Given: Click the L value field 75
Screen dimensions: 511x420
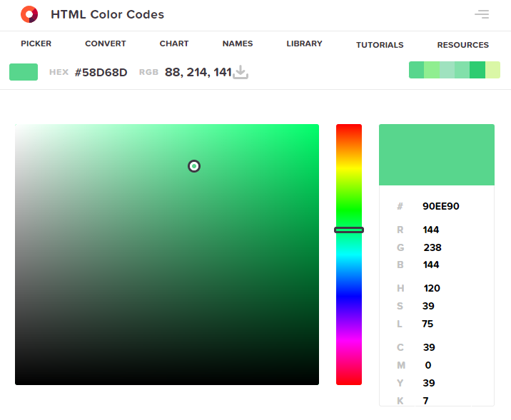Looking at the screenshot, I should point(427,324).
